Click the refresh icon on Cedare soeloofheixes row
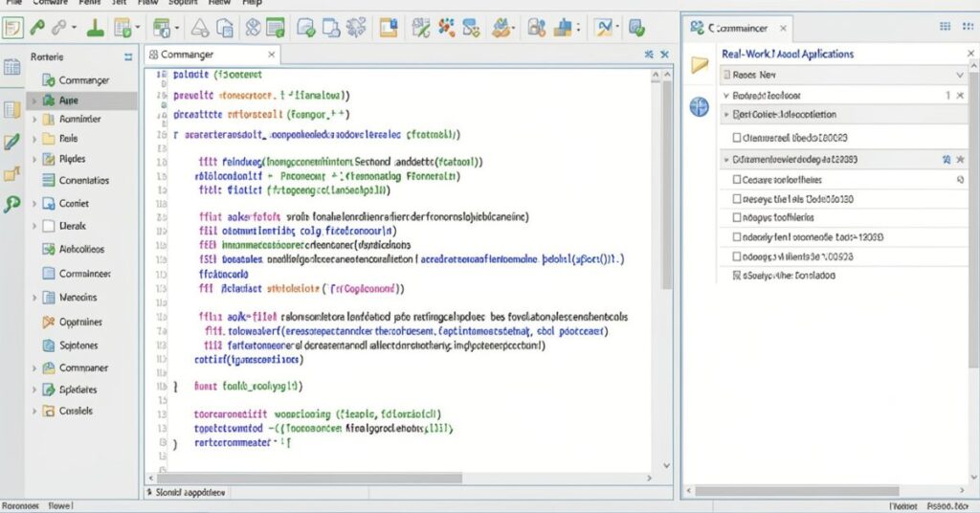Screen dimensions: 980x513 click(x=960, y=180)
